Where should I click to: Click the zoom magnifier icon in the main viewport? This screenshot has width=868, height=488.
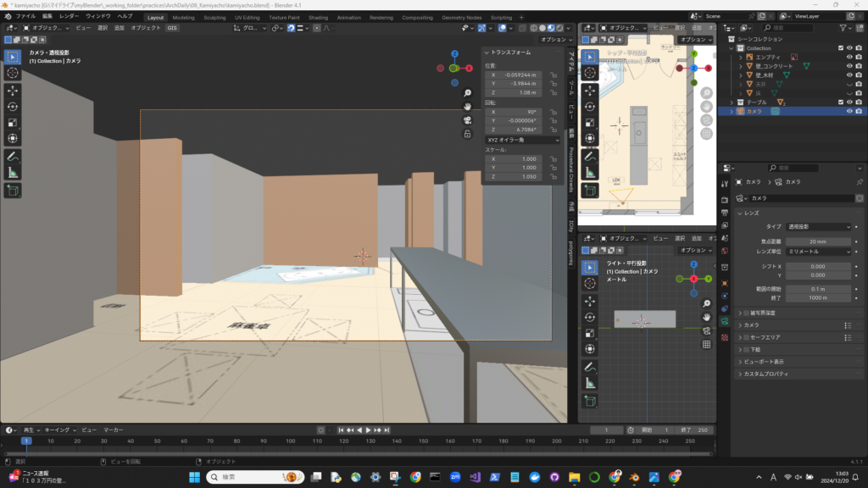click(467, 93)
